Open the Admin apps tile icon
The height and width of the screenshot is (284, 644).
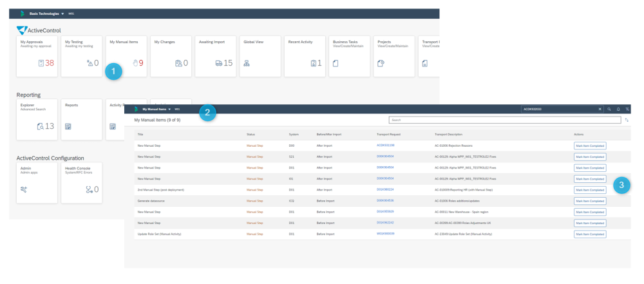tap(24, 189)
